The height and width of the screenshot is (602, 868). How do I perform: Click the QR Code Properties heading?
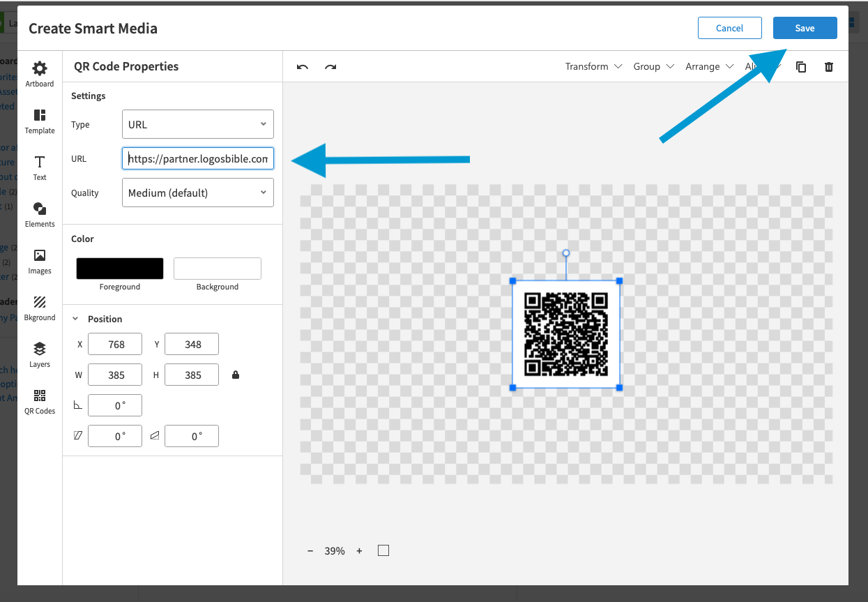126,66
